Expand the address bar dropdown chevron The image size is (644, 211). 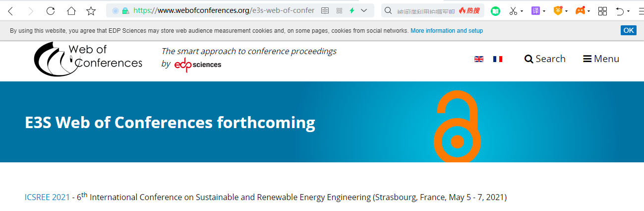tap(364, 10)
